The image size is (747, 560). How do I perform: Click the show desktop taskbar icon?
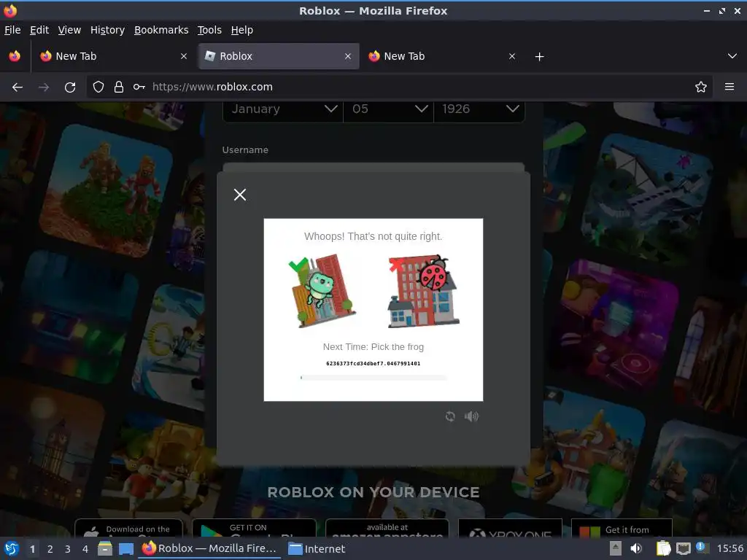[x=125, y=549]
